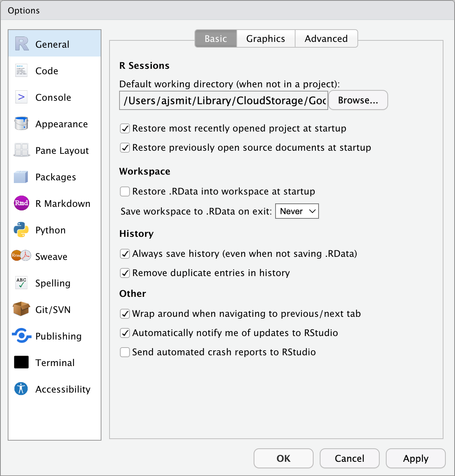455x476 pixels.
Task: Open the Publishing options label
Action: pyautogui.click(x=58, y=336)
